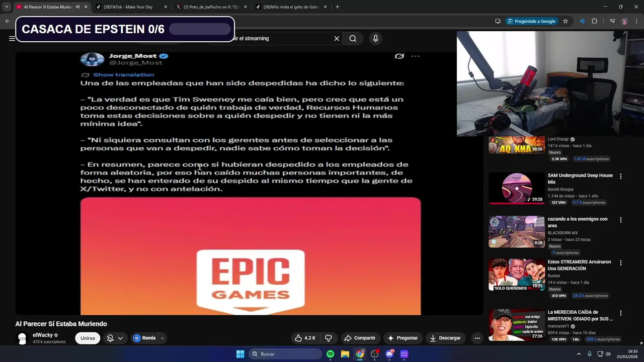Open the elWacky channel name link

point(43,335)
